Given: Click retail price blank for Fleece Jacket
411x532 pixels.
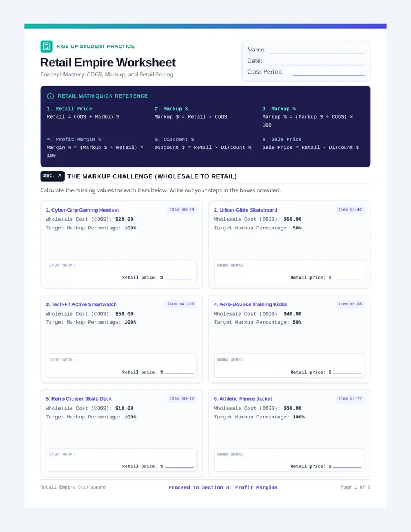Looking at the screenshot, I should click(x=348, y=466).
